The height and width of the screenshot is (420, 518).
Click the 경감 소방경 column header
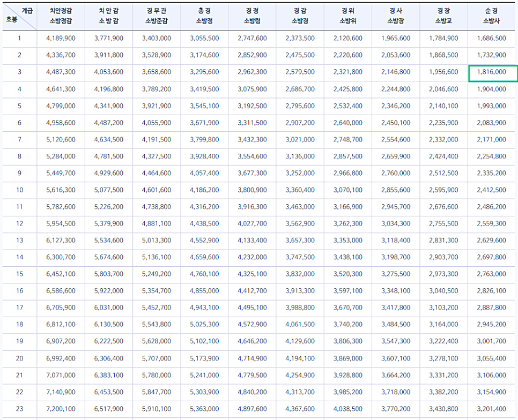pos(300,16)
